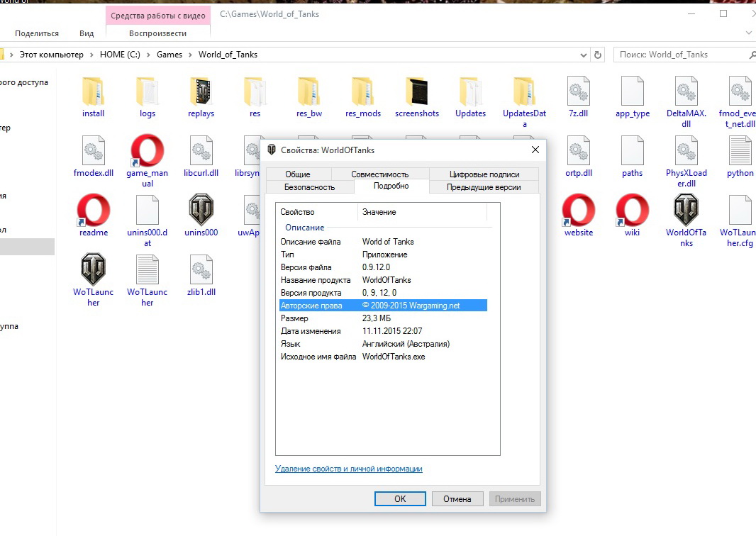Open the readme Opera shortcut
This screenshot has height=536, width=756.
pos(93,211)
